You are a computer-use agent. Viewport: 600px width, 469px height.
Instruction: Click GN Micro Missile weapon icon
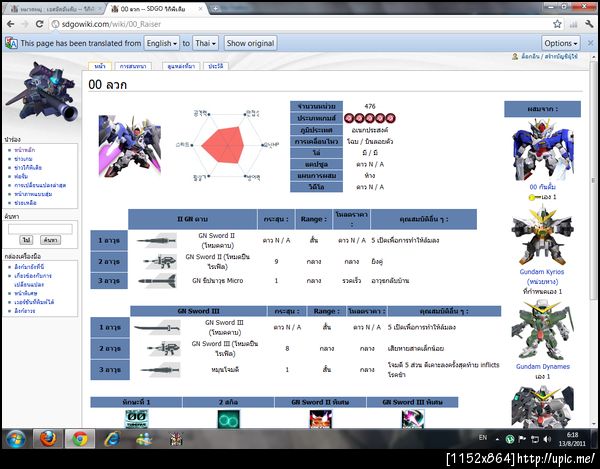point(157,281)
